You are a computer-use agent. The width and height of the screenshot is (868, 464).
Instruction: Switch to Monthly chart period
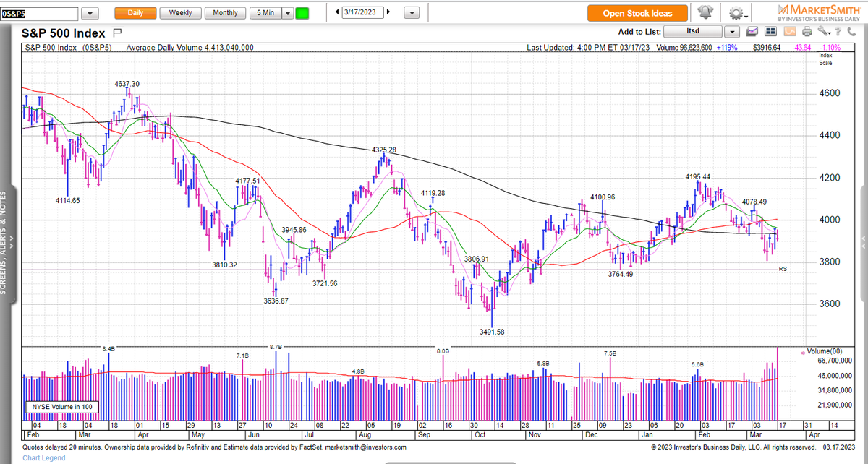coord(225,13)
